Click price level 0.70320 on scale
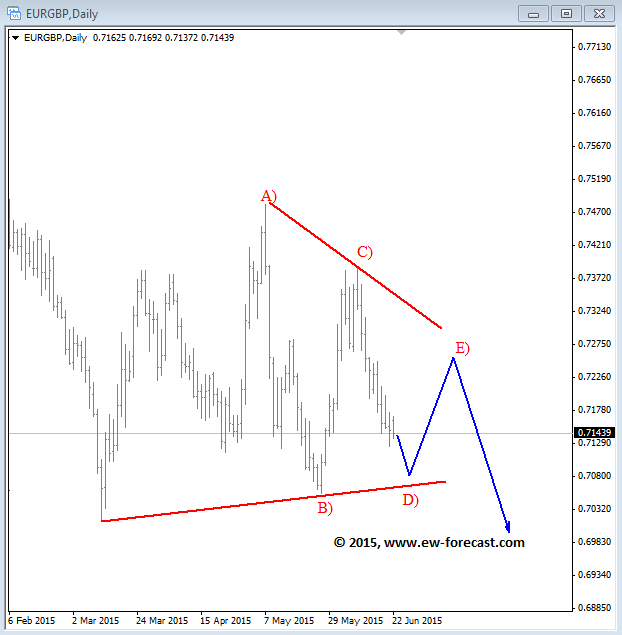 [x=594, y=509]
